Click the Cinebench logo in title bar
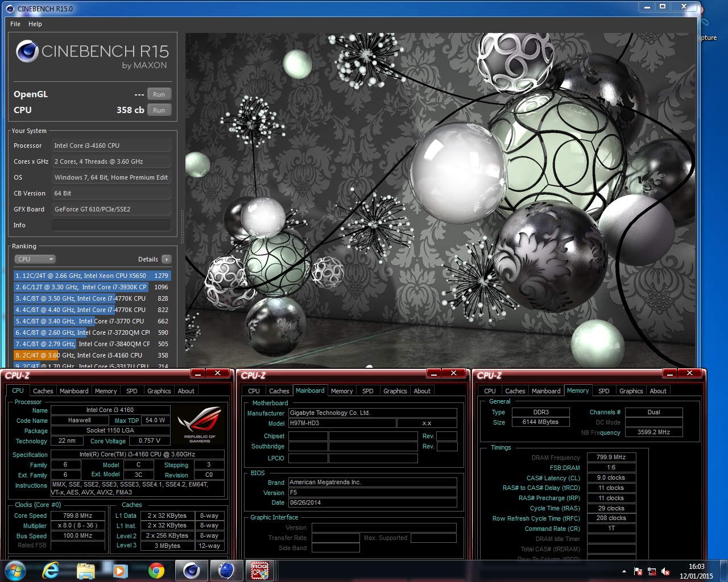Screen dimensions: 728x582 click(10, 9)
